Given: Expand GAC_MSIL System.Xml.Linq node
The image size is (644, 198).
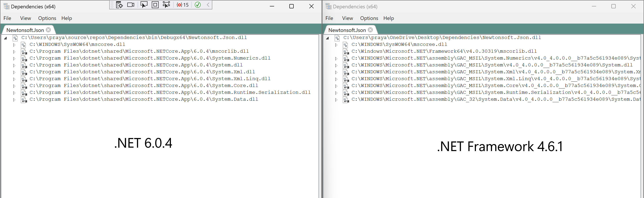Looking at the screenshot, I should 336,79.
